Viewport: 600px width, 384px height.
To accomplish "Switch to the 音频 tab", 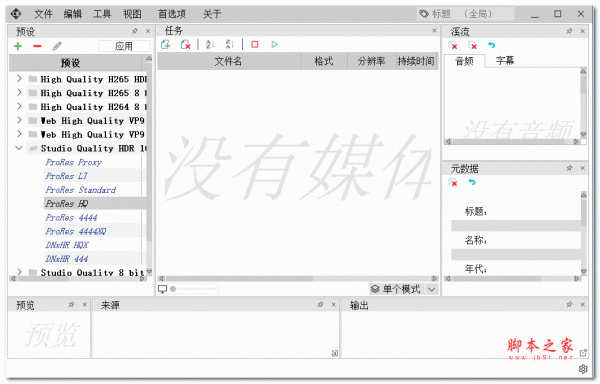I will [465, 61].
